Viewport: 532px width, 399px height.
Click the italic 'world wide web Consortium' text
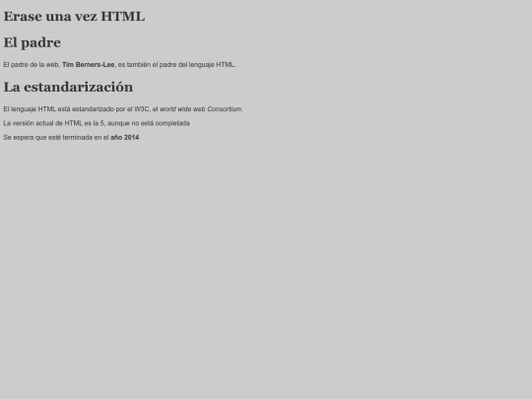point(201,109)
